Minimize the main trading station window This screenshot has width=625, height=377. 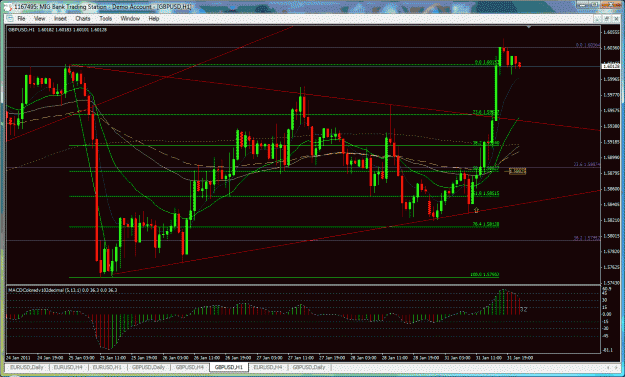(x=583, y=5)
